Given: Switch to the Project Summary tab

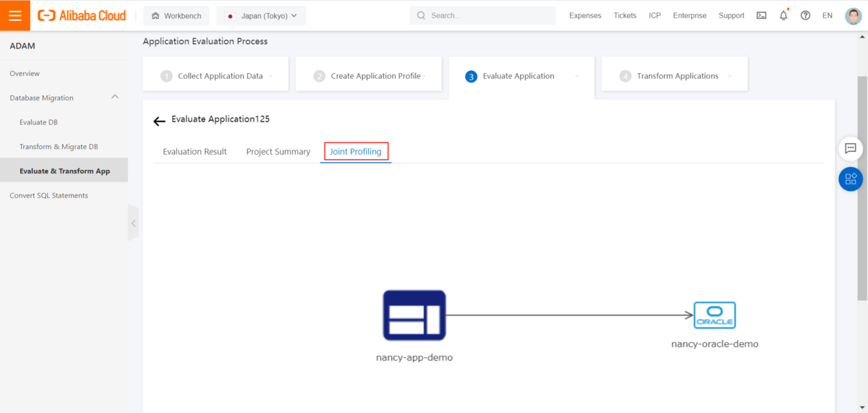Looking at the screenshot, I should coord(278,152).
